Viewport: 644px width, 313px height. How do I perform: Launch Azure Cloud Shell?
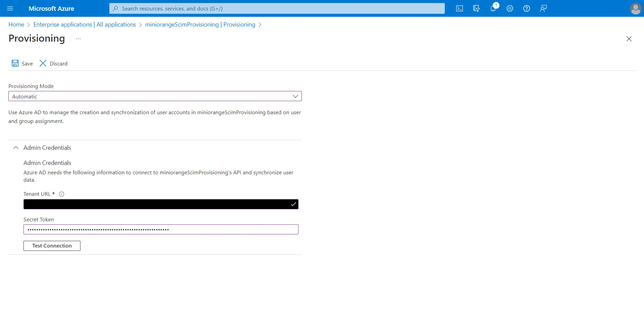pos(460,8)
